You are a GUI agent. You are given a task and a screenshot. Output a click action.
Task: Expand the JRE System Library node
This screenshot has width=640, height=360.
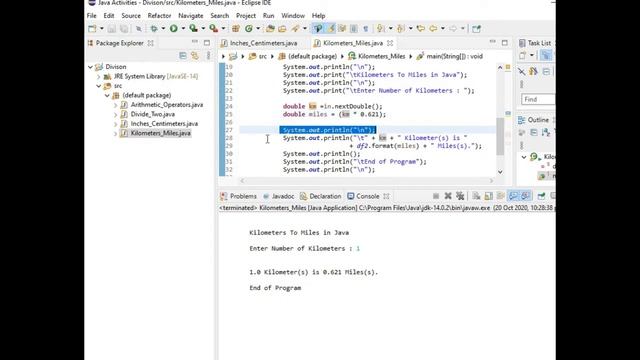[98, 76]
